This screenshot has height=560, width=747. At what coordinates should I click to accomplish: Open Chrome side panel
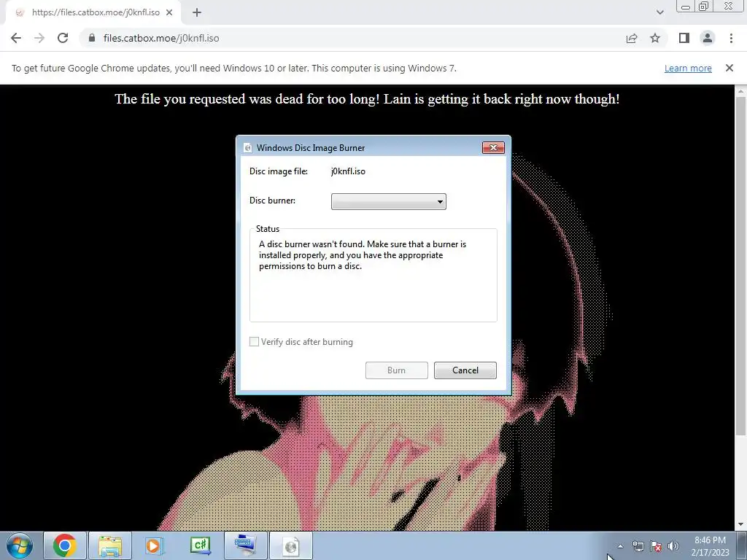pos(684,38)
